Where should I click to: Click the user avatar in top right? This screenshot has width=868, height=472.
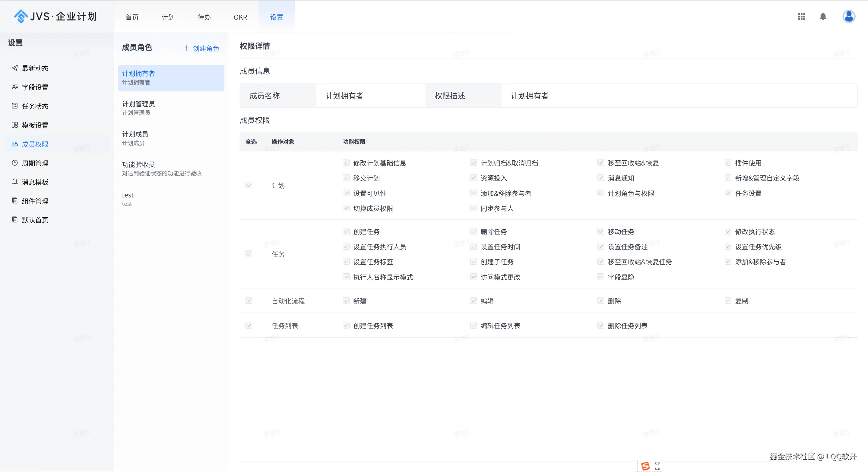(x=849, y=17)
